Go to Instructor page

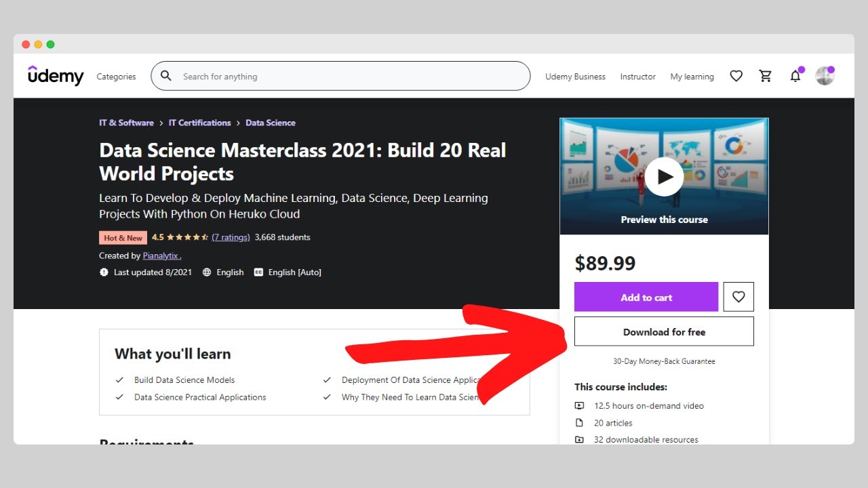tap(637, 77)
